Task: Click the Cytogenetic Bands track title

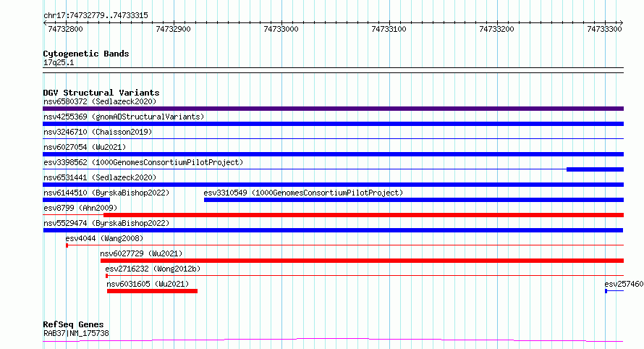Action: coord(86,54)
